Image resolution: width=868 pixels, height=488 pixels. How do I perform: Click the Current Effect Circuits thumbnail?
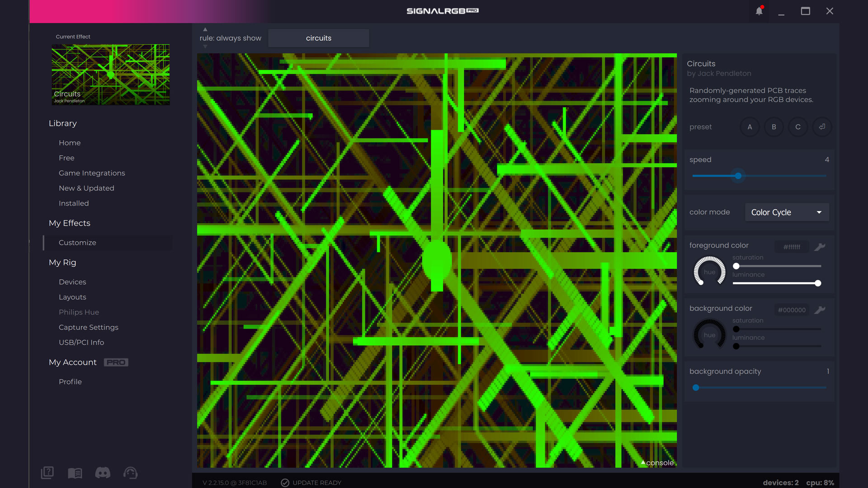click(111, 75)
